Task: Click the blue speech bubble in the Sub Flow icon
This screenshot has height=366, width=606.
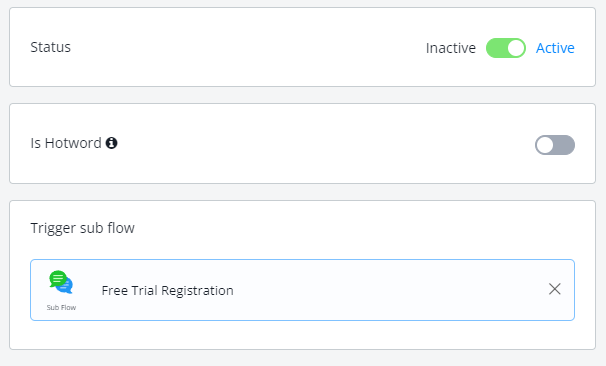Action: (66, 286)
